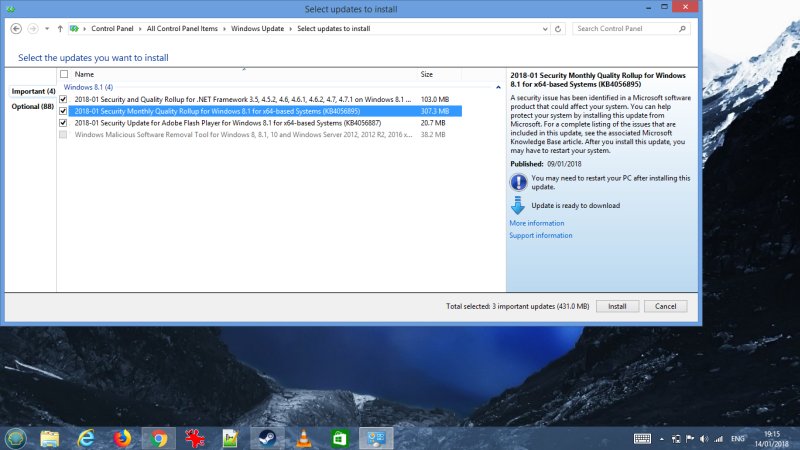The width and height of the screenshot is (800, 450).
Task: Launch VLC media player from taskbar
Action: coord(304,438)
